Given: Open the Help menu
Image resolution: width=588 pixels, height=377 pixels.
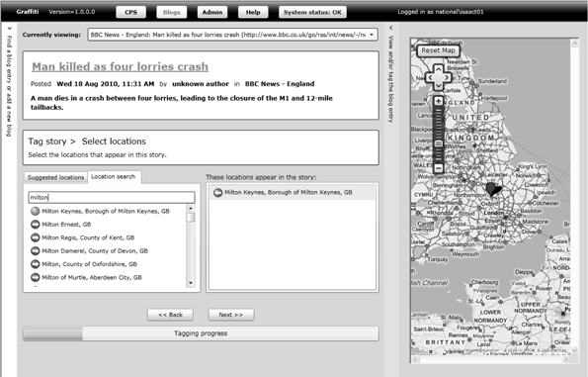Looking at the screenshot, I should point(253,12).
